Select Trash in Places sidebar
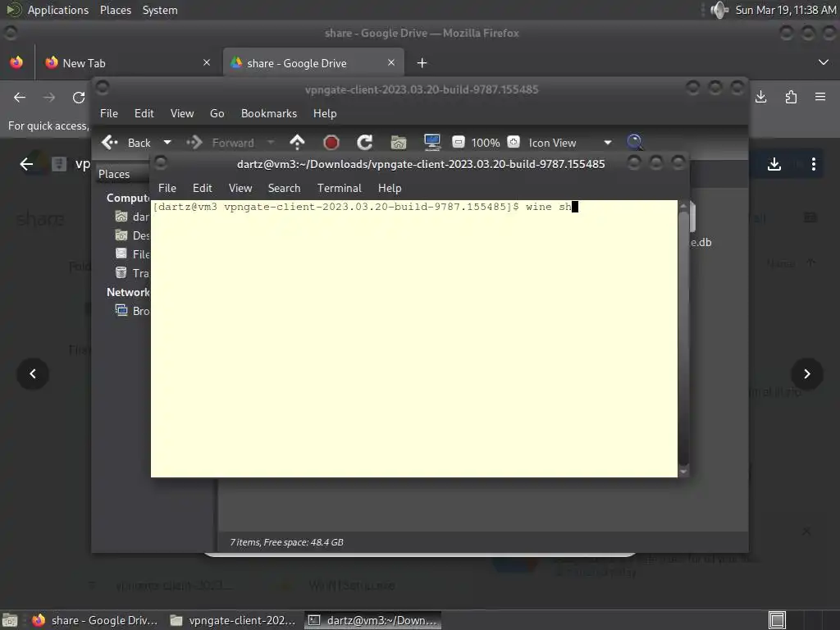 pos(132,273)
